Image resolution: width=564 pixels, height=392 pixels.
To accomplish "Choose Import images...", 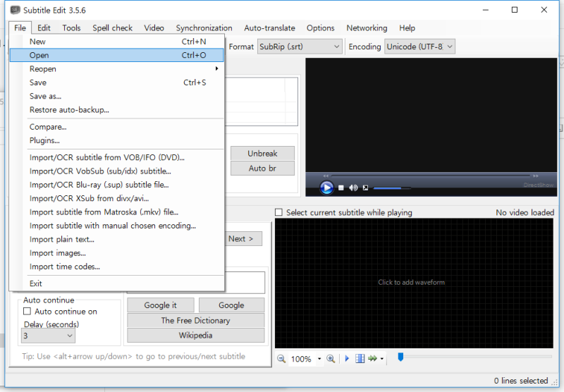I will [x=117, y=253].
